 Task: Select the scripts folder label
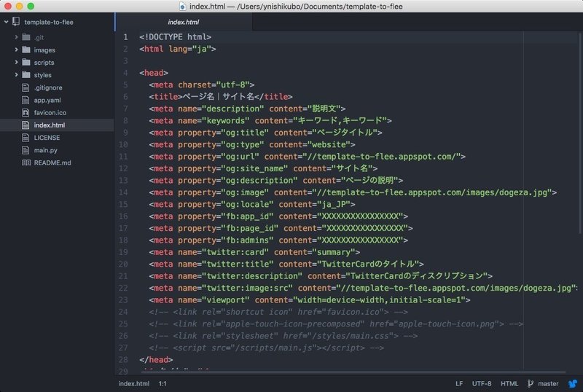(44, 63)
